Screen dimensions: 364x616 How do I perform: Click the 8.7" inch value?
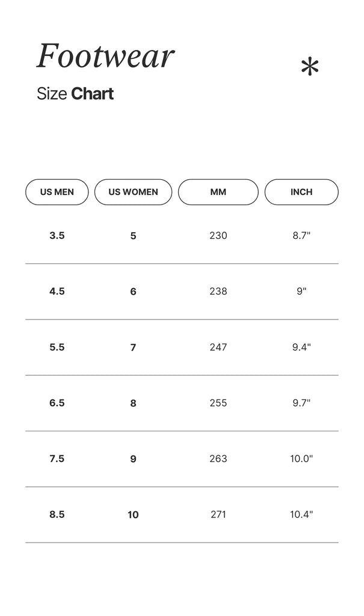coord(301,236)
